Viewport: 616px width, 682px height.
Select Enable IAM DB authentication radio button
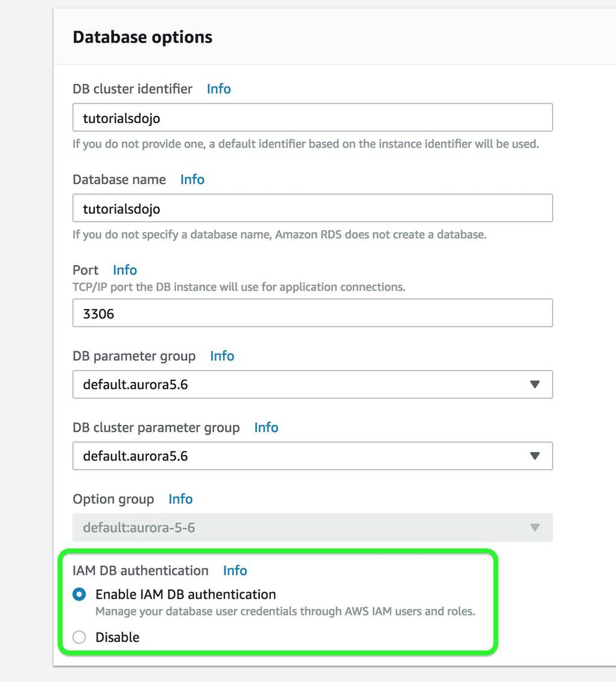pyautogui.click(x=79, y=594)
